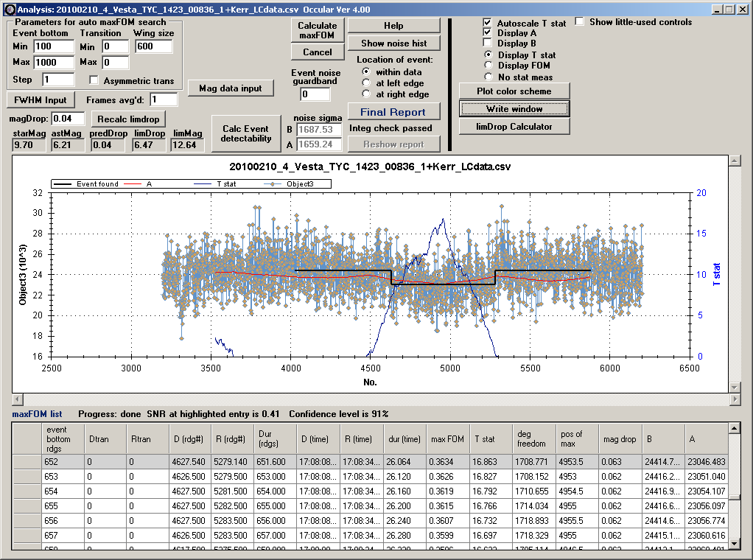Click Mag data input button
Screen dimensions: 753x560
231,88
